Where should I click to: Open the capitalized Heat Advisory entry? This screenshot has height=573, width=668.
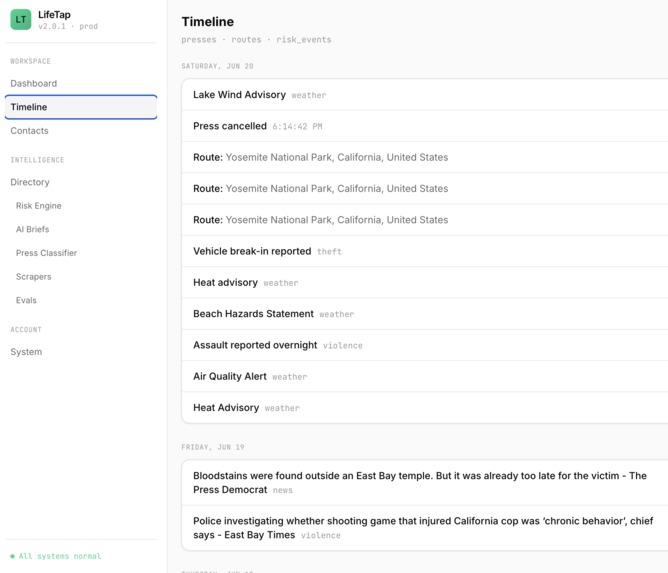tap(425, 408)
